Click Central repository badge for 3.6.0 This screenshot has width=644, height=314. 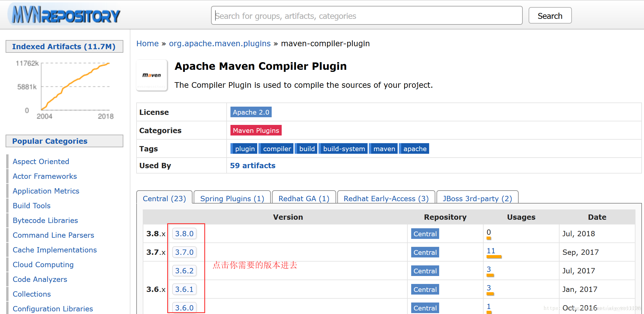point(425,308)
